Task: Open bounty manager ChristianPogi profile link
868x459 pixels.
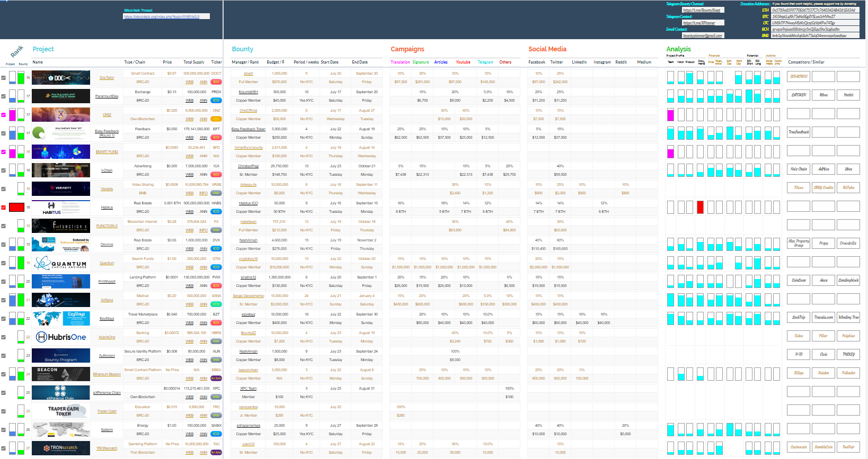Action: pos(249,166)
